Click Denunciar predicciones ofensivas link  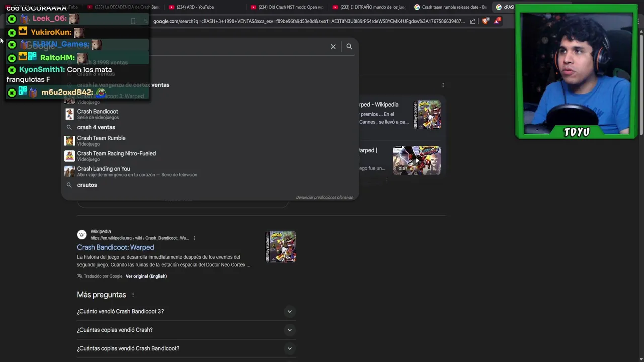tap(325, 197)
